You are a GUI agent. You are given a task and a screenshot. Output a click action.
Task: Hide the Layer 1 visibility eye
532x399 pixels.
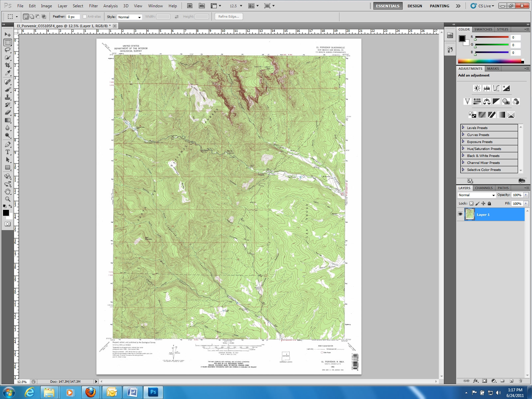(461, 214)
